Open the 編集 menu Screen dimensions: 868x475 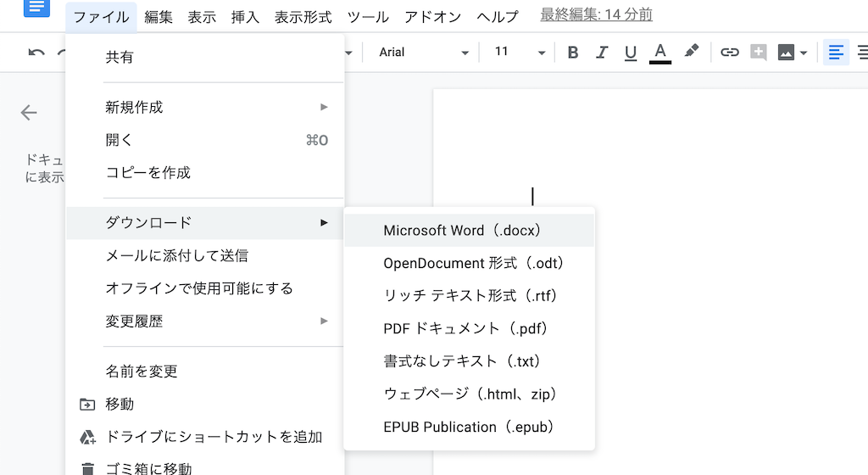pyautogui.click(x=159, y=17)
